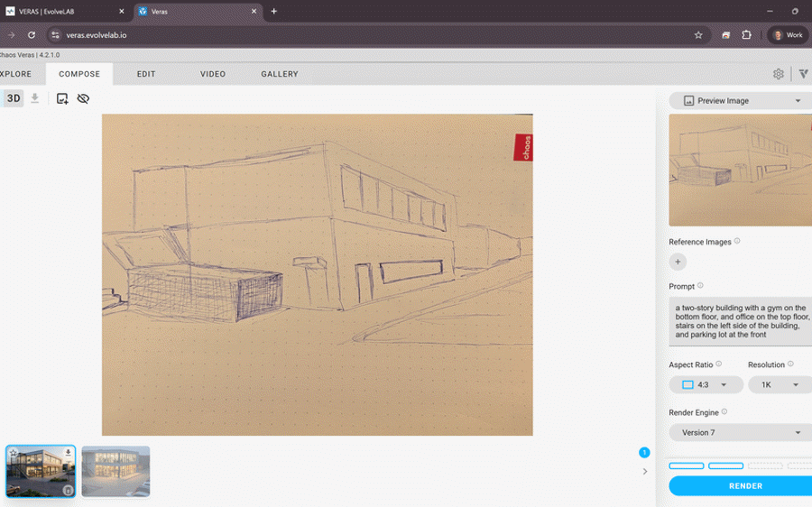This screenshot has width=812, height=507.
Task: Click the extension icon left of extensions puzzle
Action: 726,35
